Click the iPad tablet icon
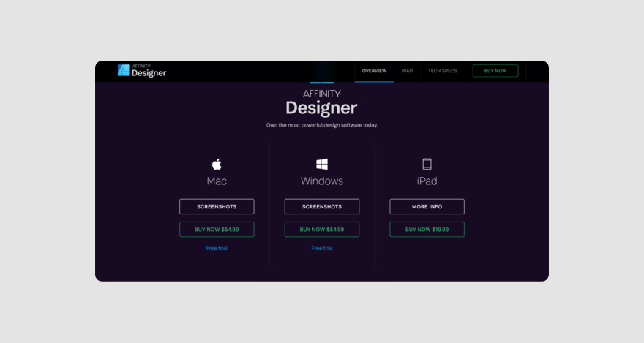The width and height of the screenshot is (644, 343). coord(427,164)
